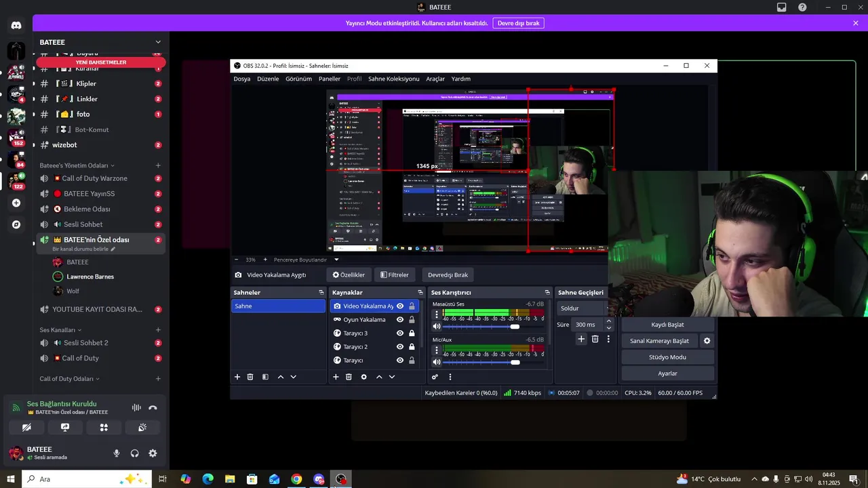The height and width of the screenshot is (488, 868).
Task: Open audio mixer three-dot menu at bottom
Action: click(450, 377)
